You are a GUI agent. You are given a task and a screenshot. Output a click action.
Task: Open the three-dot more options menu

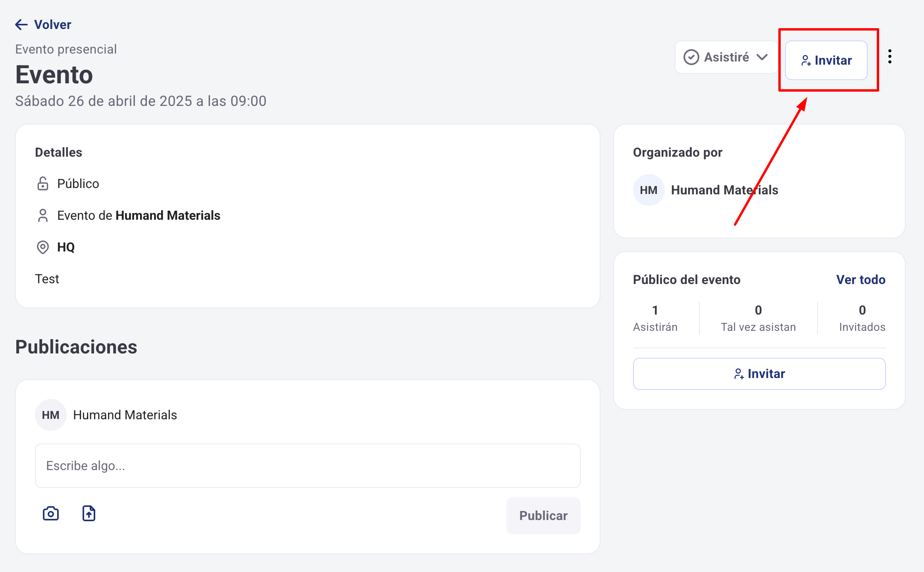tap(890, 57)
